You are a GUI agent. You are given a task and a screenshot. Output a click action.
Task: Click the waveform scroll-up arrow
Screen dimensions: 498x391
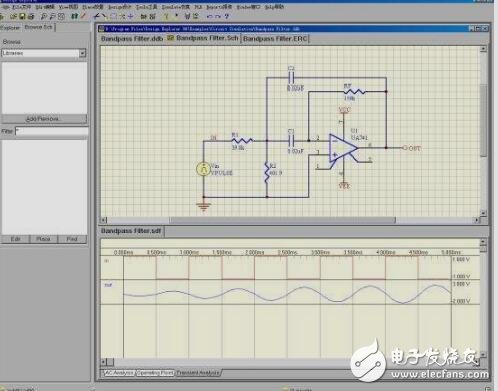tap(483, 241)
